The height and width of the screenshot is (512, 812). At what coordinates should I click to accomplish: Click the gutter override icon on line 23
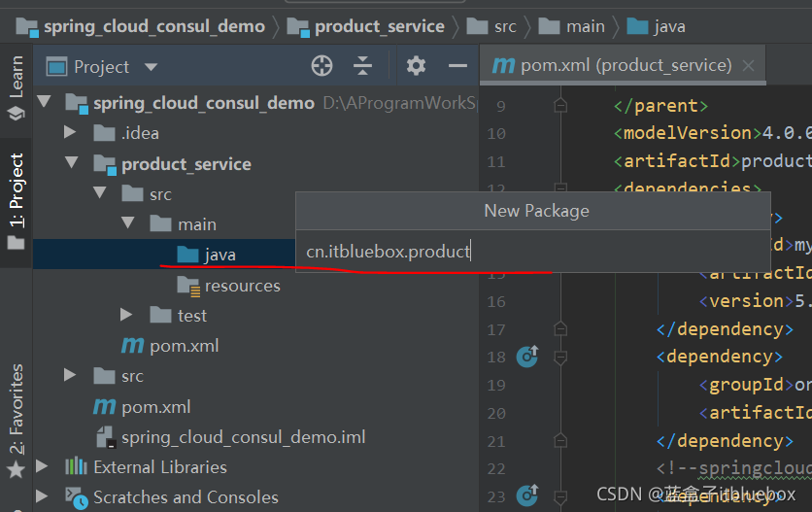point(527,495)
